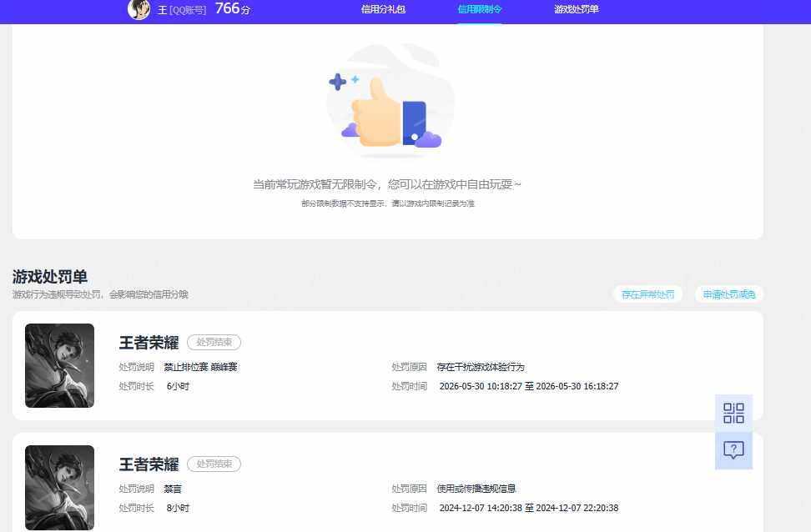
Task: Click the 6小时 duration value
Action: coord(178,386)
